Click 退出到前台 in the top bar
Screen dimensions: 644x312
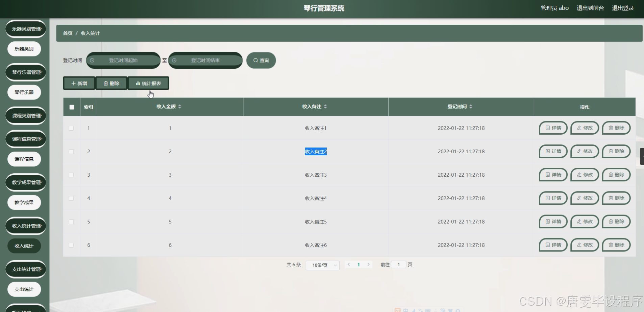click(x=590, y=8)
